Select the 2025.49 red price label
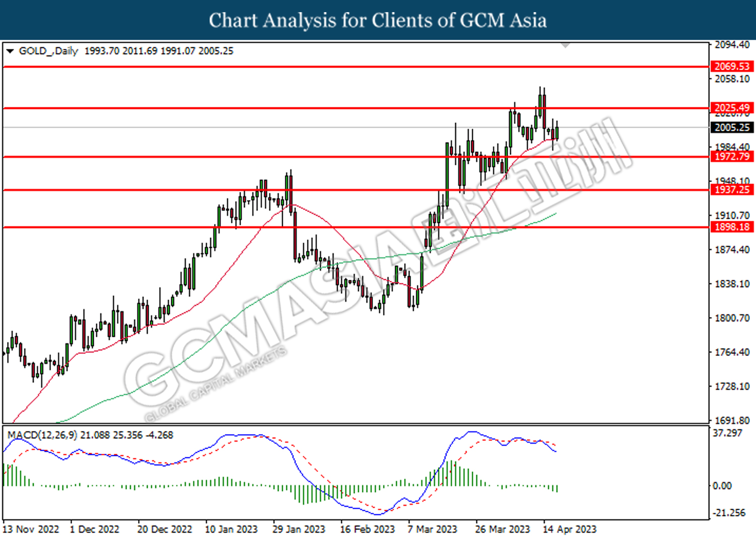Viewport: 756px width, 540px height. point(732,107)
